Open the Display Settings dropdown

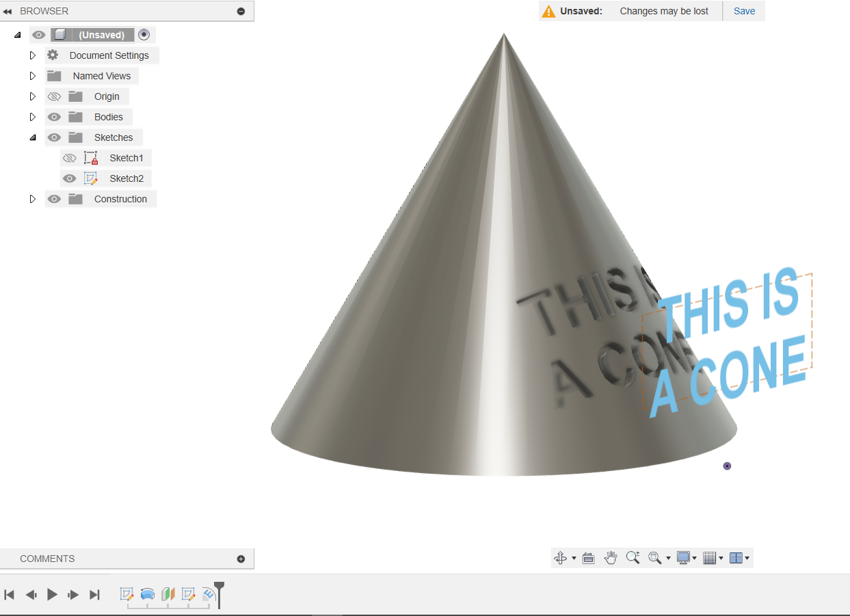click(686, 558)
